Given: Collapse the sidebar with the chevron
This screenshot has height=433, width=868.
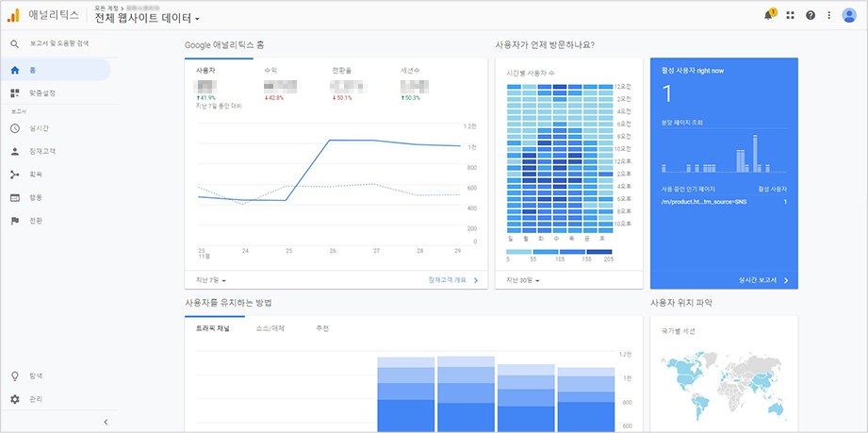Looking at the screenshot, I should 106,422.
